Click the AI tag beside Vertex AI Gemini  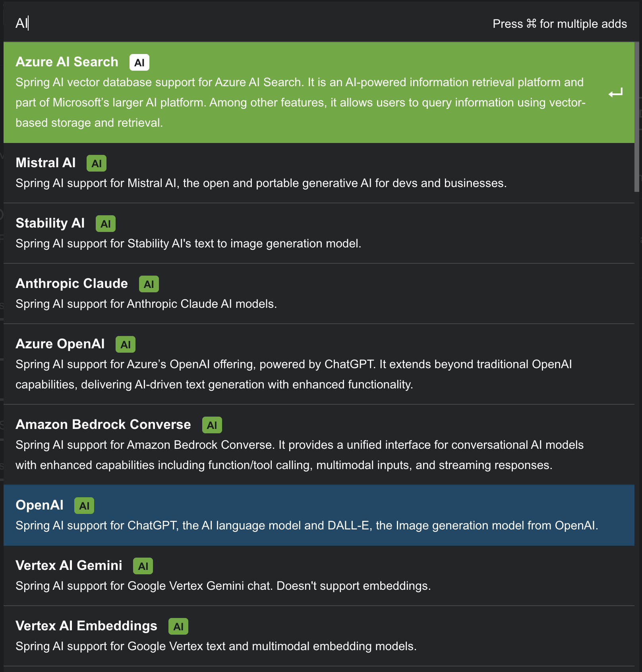coord(143,566)
